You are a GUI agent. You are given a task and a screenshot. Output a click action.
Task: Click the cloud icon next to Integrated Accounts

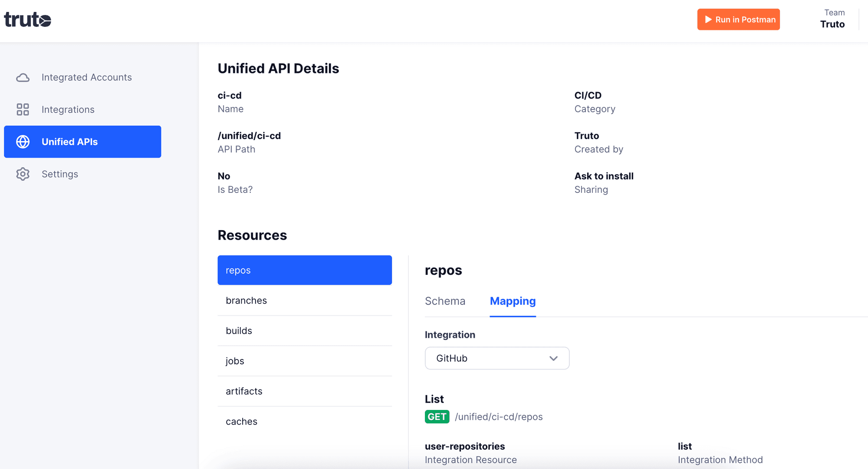[23, 77]
